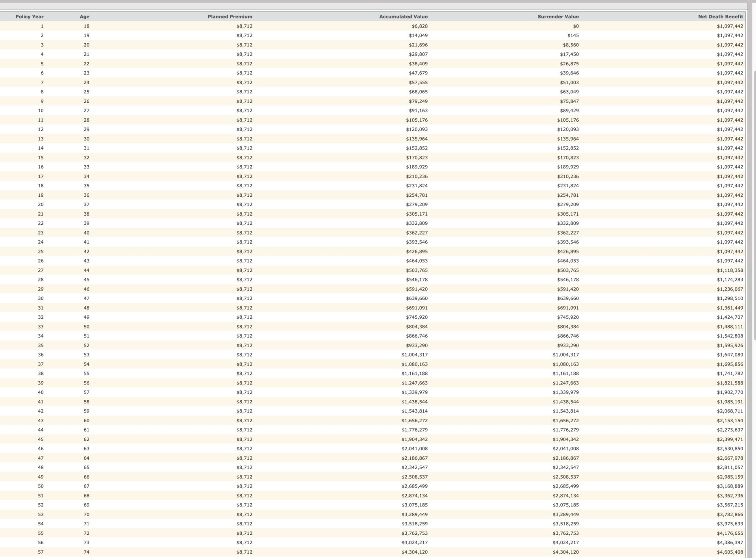The width and height of the screenshot is (756, 558).
Task: Click surrender value $51,003
Action: [569, 82]
